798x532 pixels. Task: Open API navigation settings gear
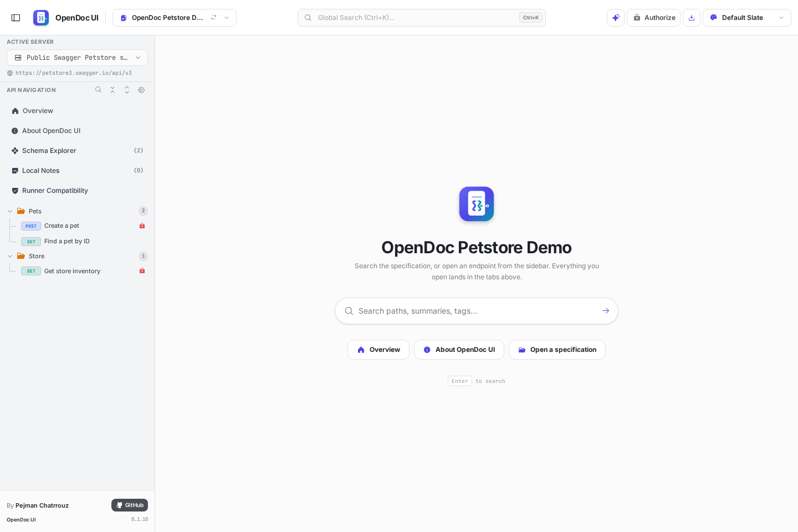[x=141, y=90]
